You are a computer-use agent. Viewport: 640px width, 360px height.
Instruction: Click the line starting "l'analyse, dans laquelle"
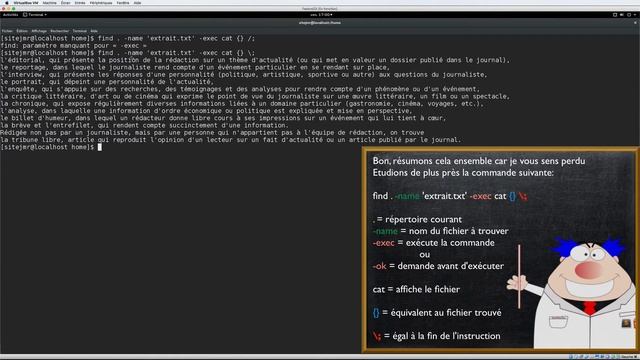(x=207, y=111)
